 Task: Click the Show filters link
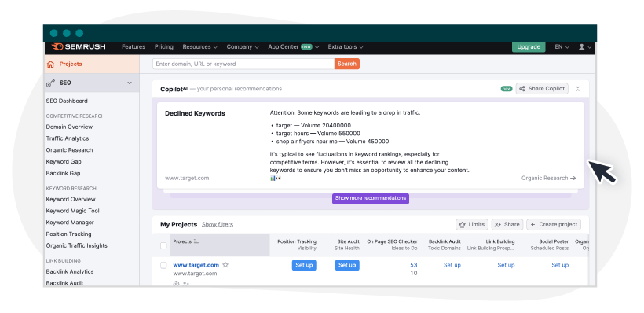218,225
